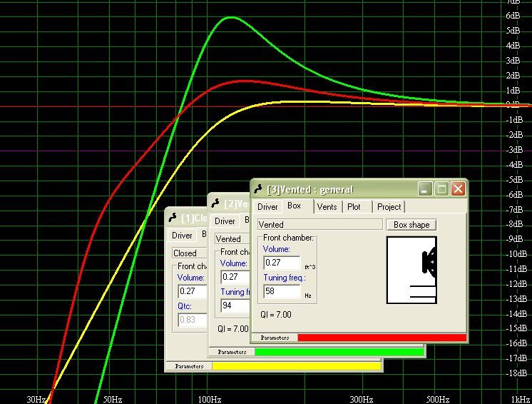Click the [3]Vented : general title bar
Screen dimensions: 532x404
pos(359,189)
